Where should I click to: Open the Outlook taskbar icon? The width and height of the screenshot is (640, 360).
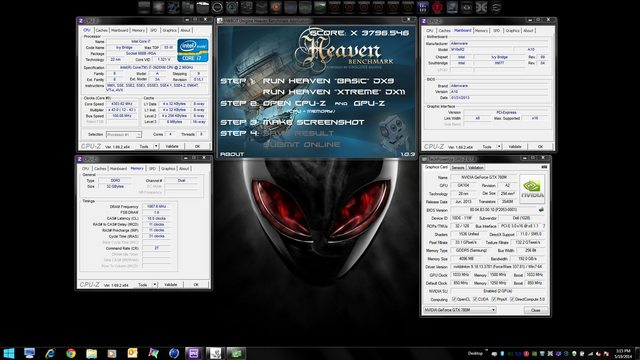click(x=133, y=353)
